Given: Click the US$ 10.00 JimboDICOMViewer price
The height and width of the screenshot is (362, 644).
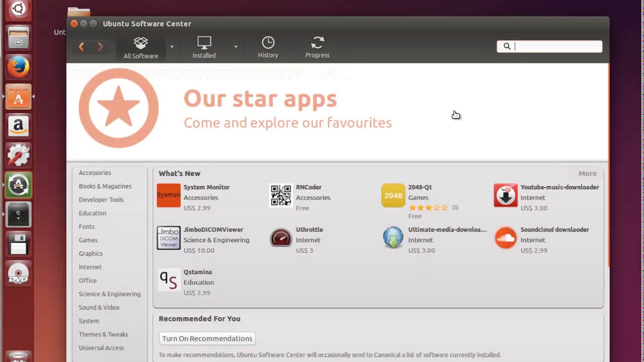Looking at the screenshot, I should [199, 250].
